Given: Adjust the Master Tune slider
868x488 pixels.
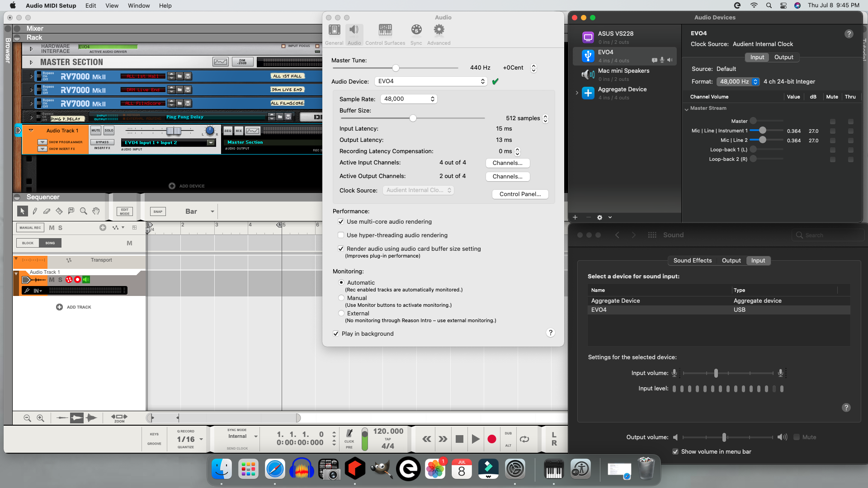Looking at the screenshot, I should (396, 68).
